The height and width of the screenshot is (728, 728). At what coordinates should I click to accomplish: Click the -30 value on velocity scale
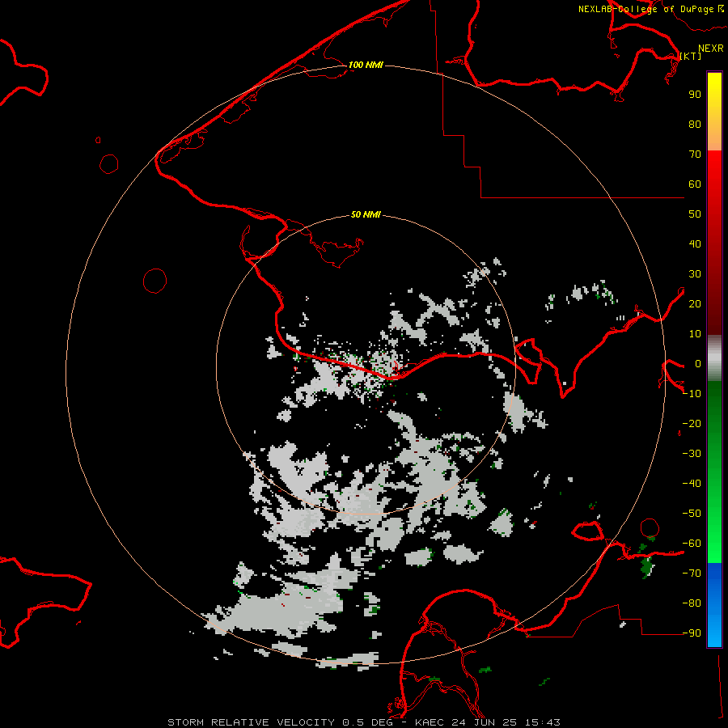[x=692, y=454]
